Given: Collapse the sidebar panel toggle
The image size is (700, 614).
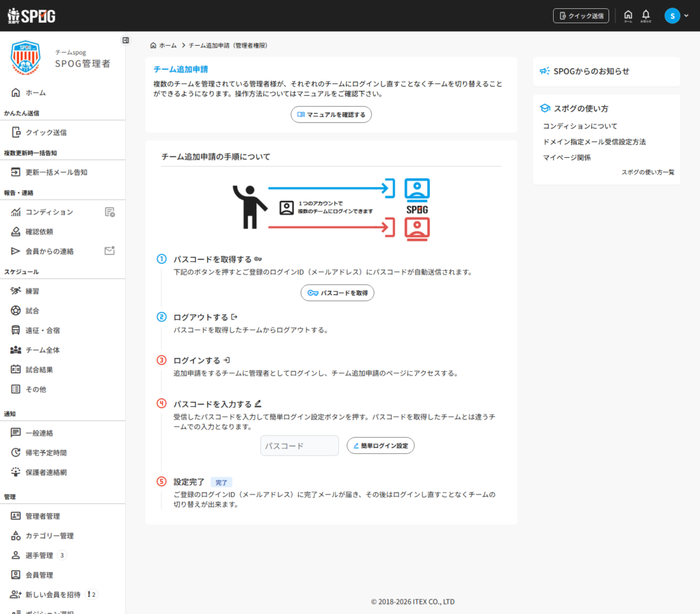Looking at the screenshot, I should coord(126,40).
